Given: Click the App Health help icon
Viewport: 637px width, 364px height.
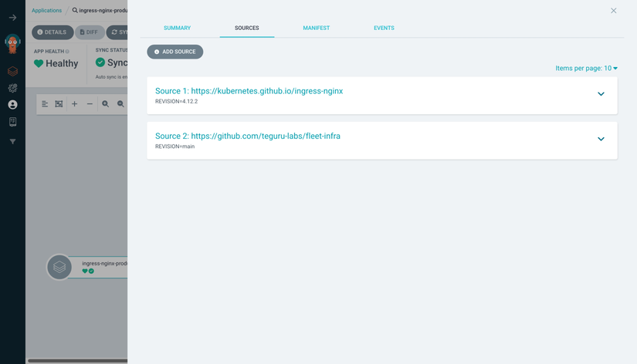Looking at the screenshot, I should click(67, 52).
